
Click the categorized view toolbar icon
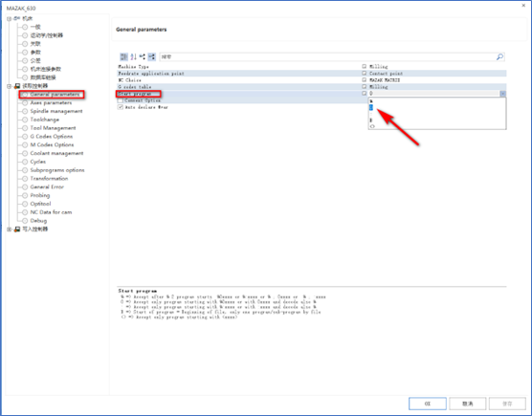coord(123,57)
